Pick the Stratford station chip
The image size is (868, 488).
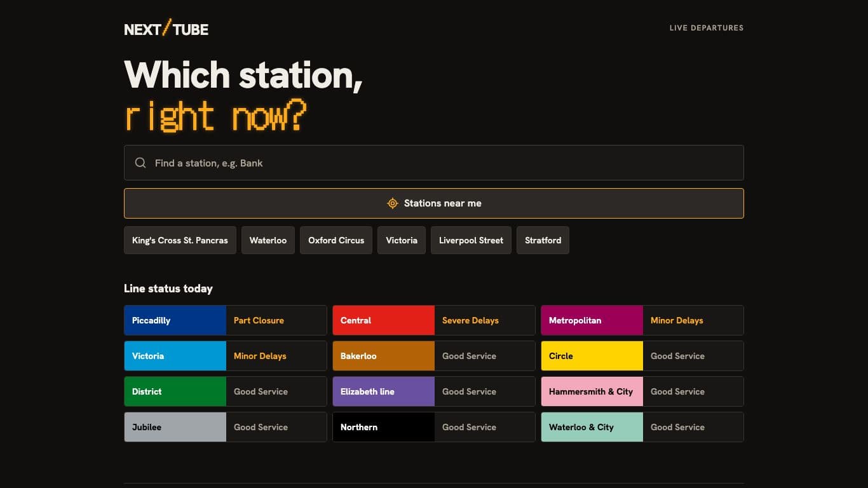click(543, 240)
